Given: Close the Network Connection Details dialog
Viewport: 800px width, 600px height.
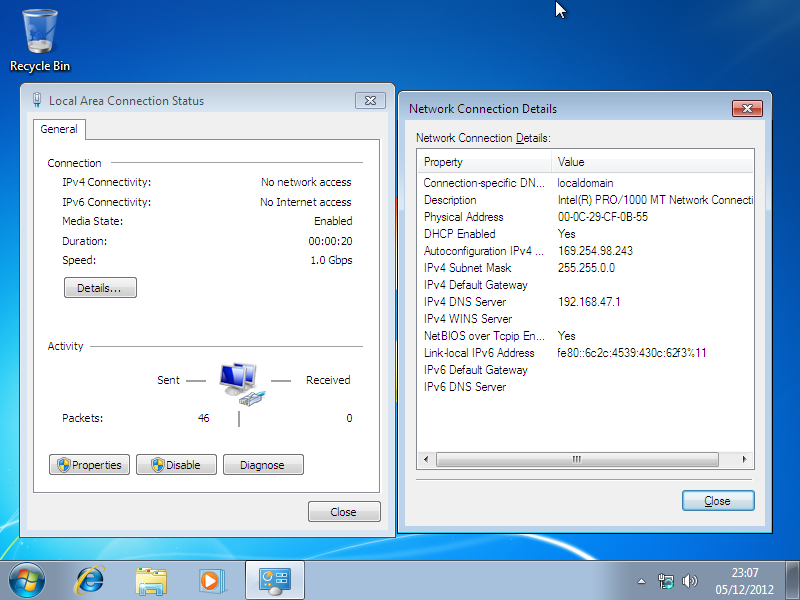Looking at the screenshot, I should [717, 501].
